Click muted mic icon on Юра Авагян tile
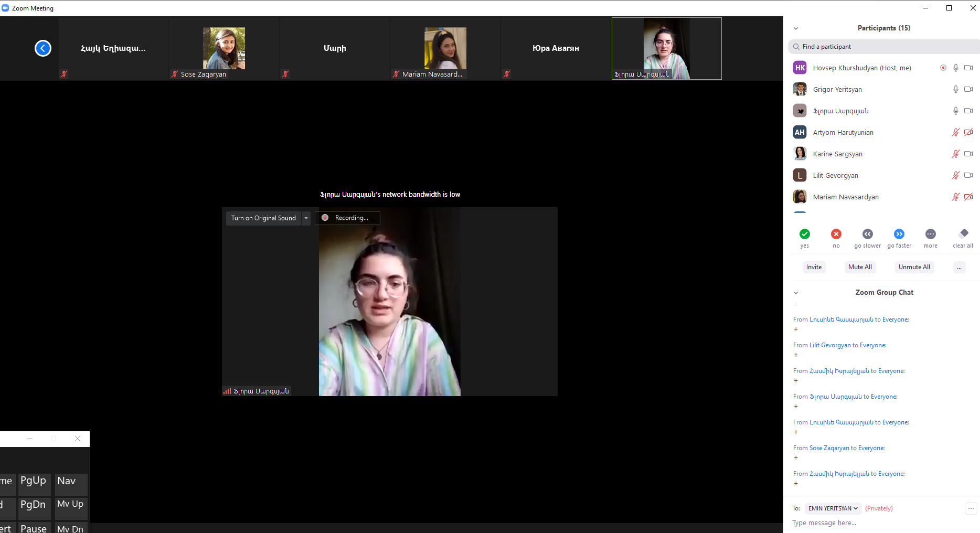Image resolution: width=980 pixels, height=533 pixels. pos(507,74)
